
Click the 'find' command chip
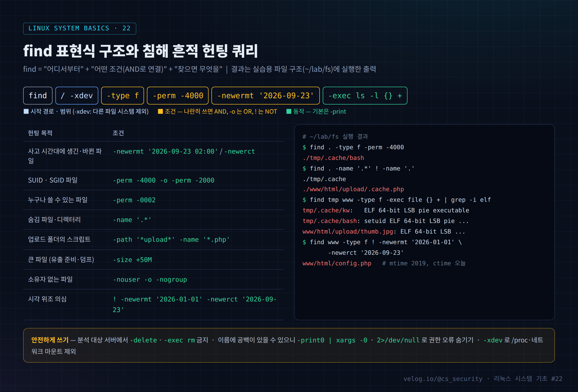(x=38, y=96)
